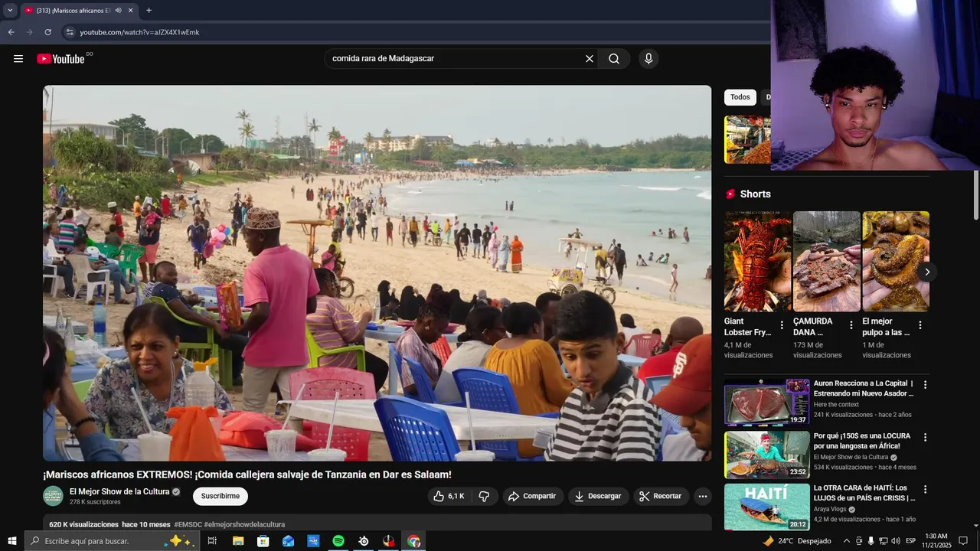The image size is (980, 551).
Task: Go to YouTube home via logo
Action: [60, 59]
